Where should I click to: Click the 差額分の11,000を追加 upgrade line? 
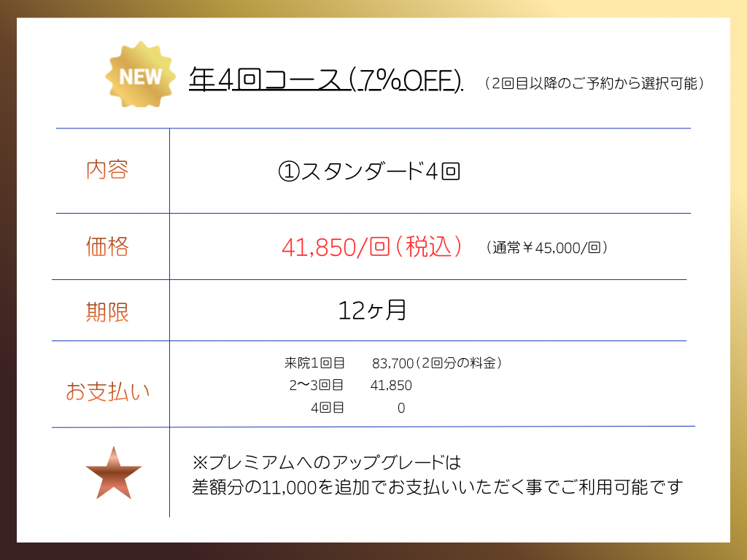(437, 487)
